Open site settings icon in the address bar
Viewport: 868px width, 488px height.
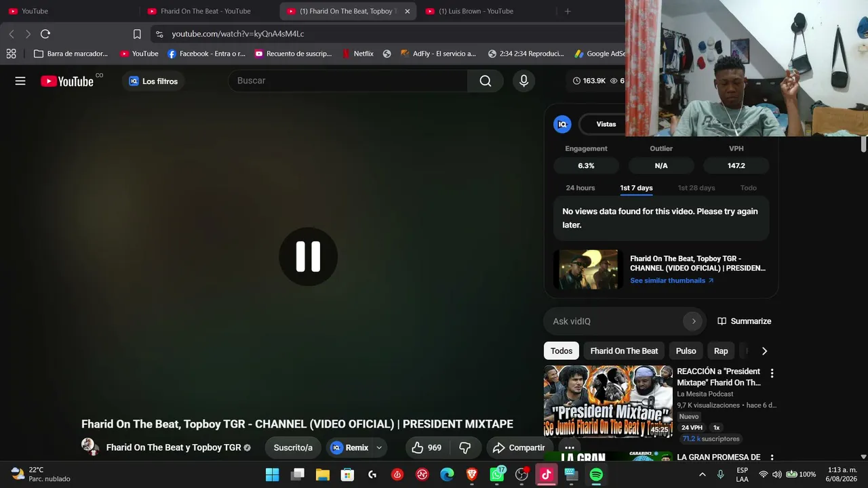159,34
